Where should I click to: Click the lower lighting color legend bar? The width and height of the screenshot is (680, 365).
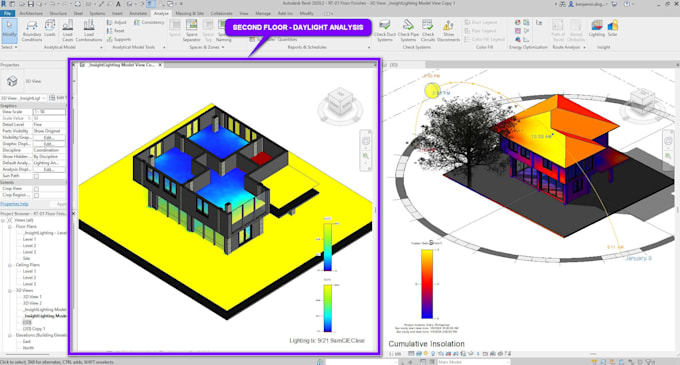(x=328, y=308)
